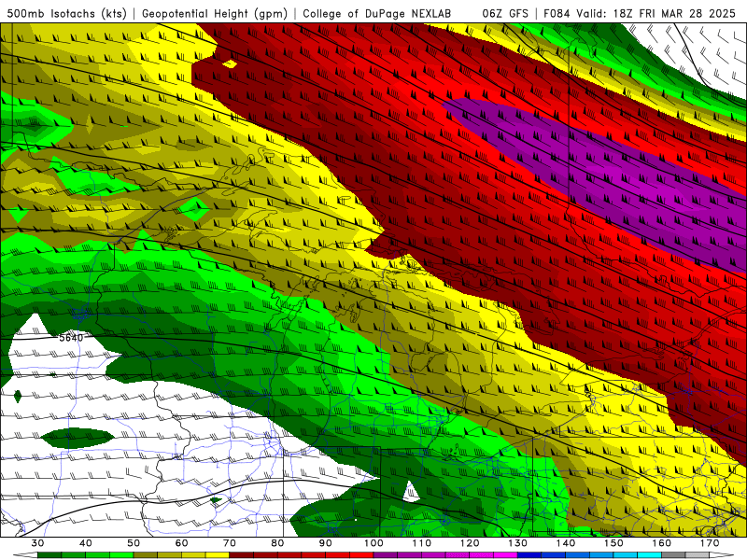Screen dimensions: 747x560
Task: Click the '40' value on the color scale
Action: tap(86, 543)
